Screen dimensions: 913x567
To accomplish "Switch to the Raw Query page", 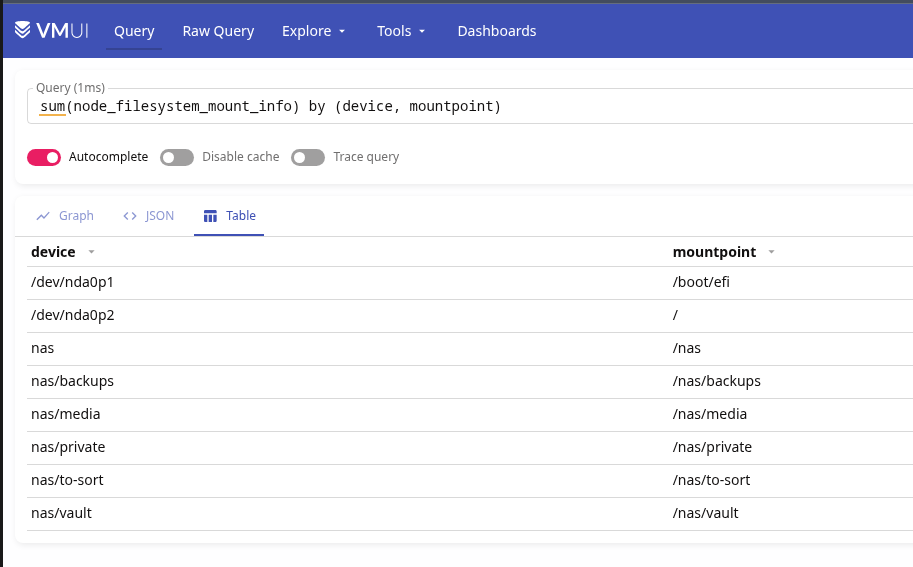I will point(218,31).
